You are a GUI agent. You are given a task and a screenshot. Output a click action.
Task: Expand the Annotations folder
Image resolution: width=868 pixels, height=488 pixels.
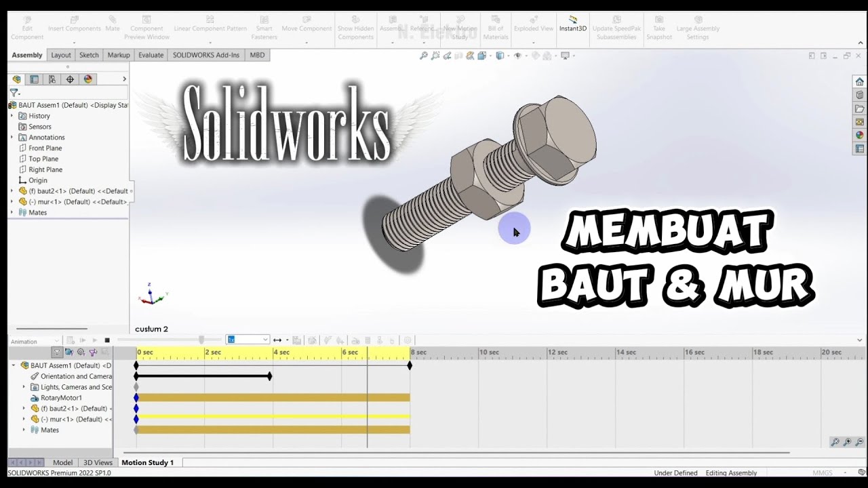pos(12,138)
